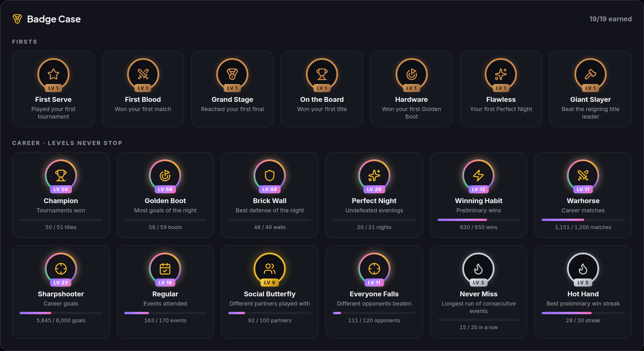Image resolution: width=644 pixels, height=351 pixels.
Task: Click the Hot Hand flame icon
Action: tap(583, 269)
